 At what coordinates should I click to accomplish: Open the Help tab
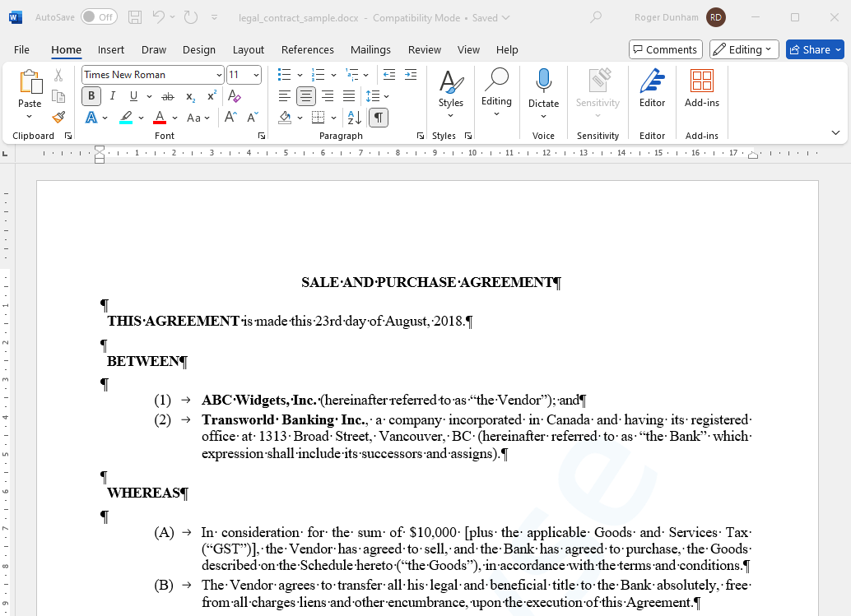pyautogui.click(x=507, y=49)
